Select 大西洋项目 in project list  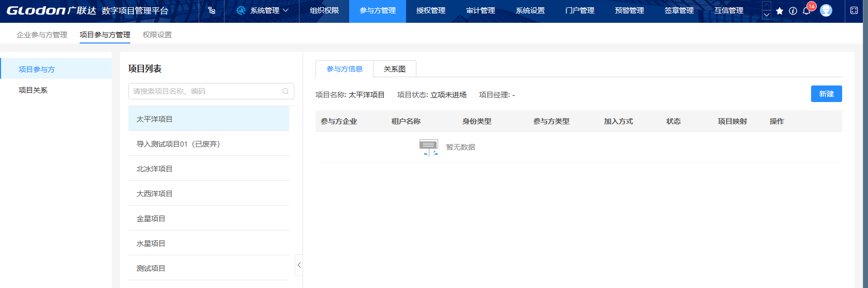(x=208, y=193)
